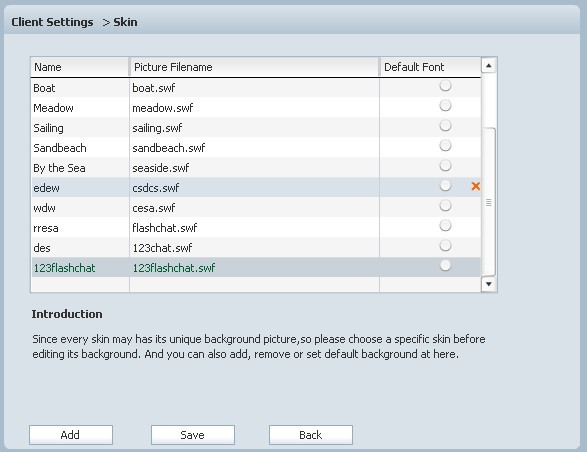Select radio button for rresa skin

pyautogui.click(x=445, y=225)
